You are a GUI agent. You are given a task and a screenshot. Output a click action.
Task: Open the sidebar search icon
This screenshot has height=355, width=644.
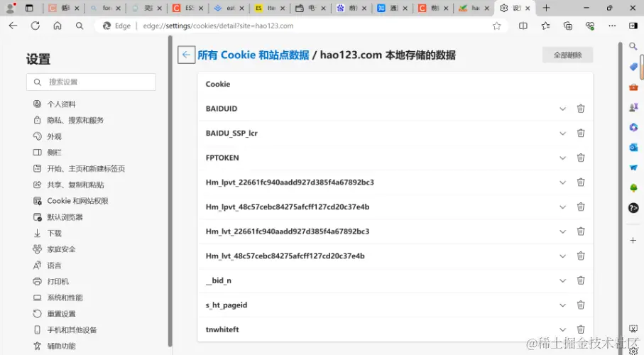click(633, 46)
